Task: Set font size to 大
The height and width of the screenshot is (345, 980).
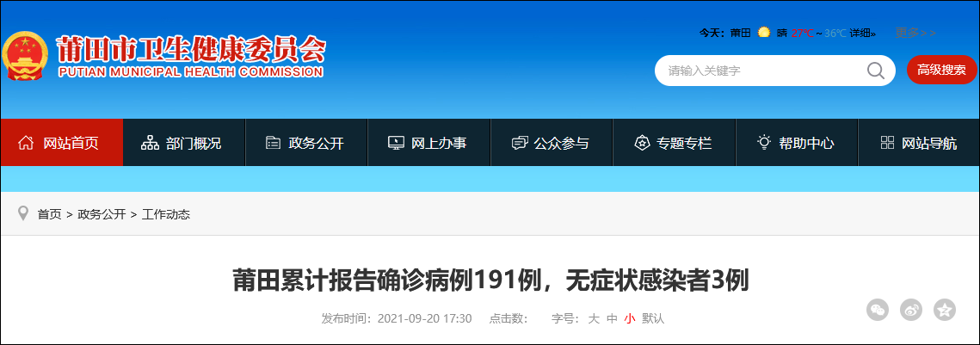Action: pos(594,318)
